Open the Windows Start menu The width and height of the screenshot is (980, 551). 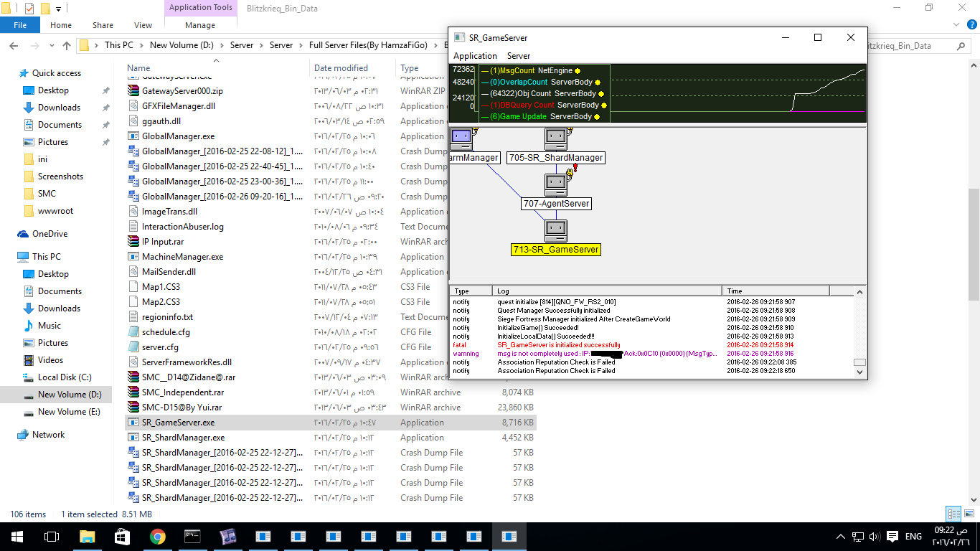click(17, 536)
